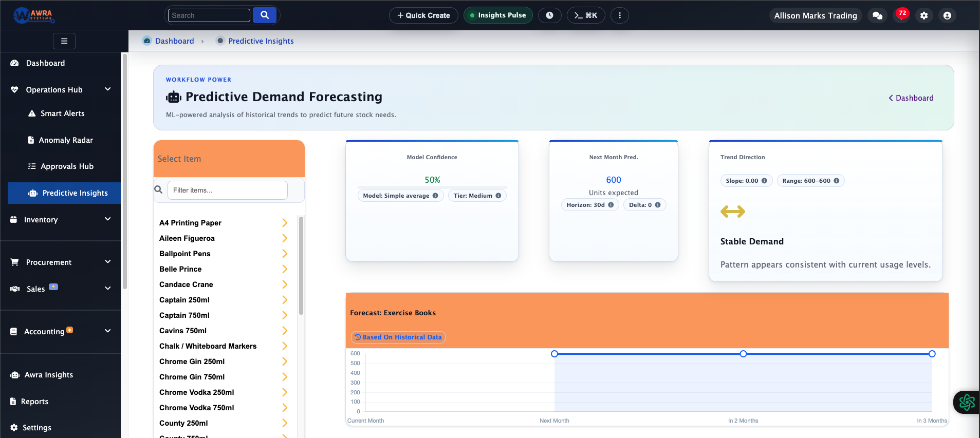Select Predictive Insights menu item
The width and height of the screenshot is (980, 438).
64,193
